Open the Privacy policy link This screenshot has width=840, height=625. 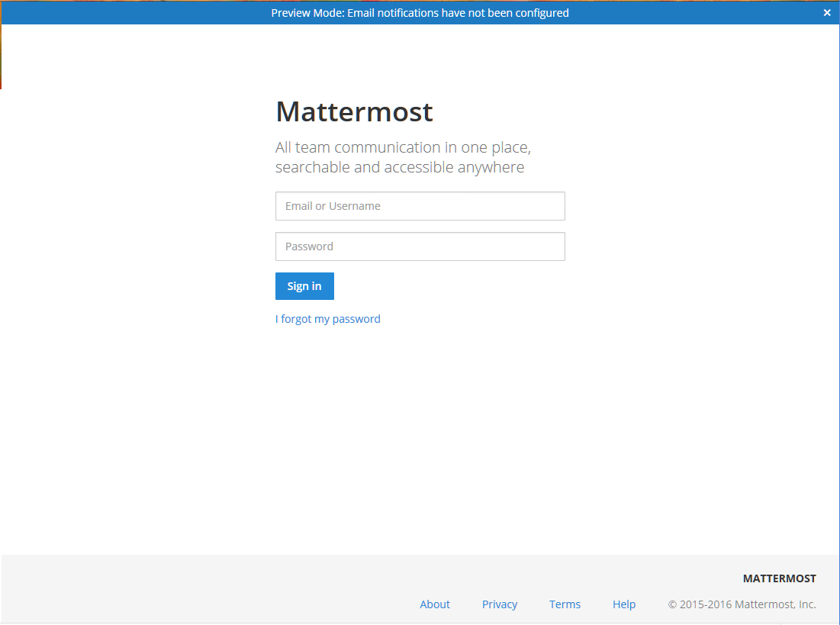(499, 604)
